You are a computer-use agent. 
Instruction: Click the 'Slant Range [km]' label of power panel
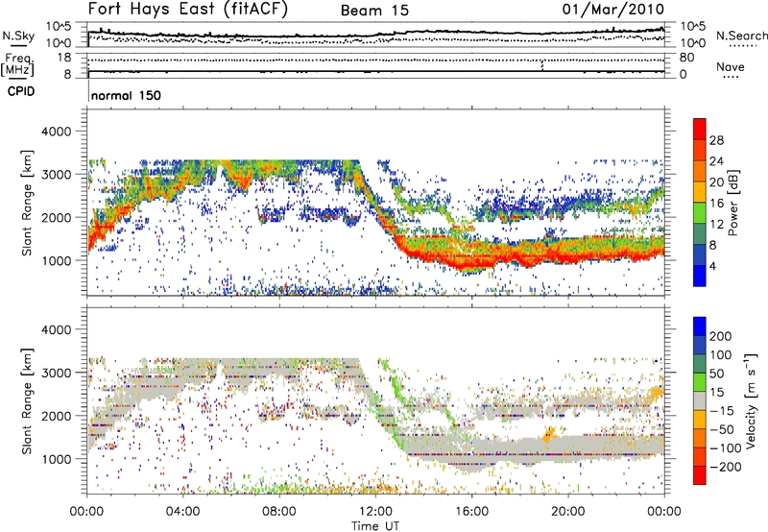pyautogui.click(x=27, y=203)
